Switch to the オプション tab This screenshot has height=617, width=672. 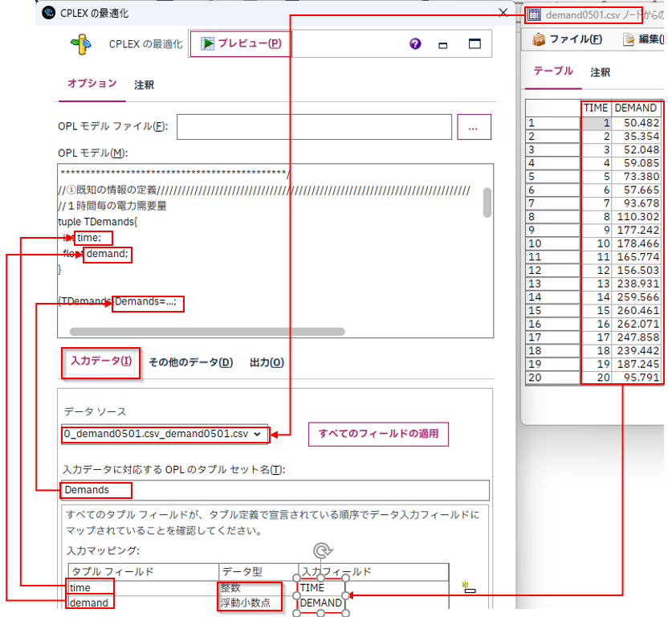pos(92,84)
